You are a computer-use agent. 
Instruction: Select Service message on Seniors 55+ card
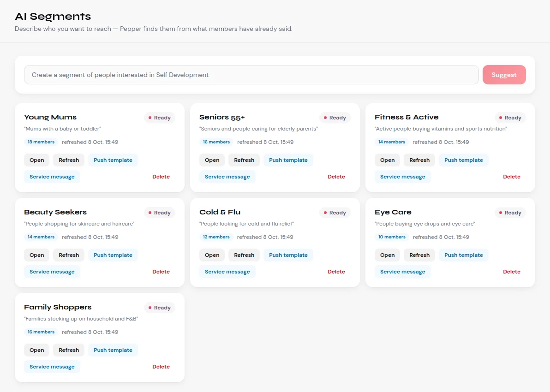pyautogui.click(x=227, y=177)
